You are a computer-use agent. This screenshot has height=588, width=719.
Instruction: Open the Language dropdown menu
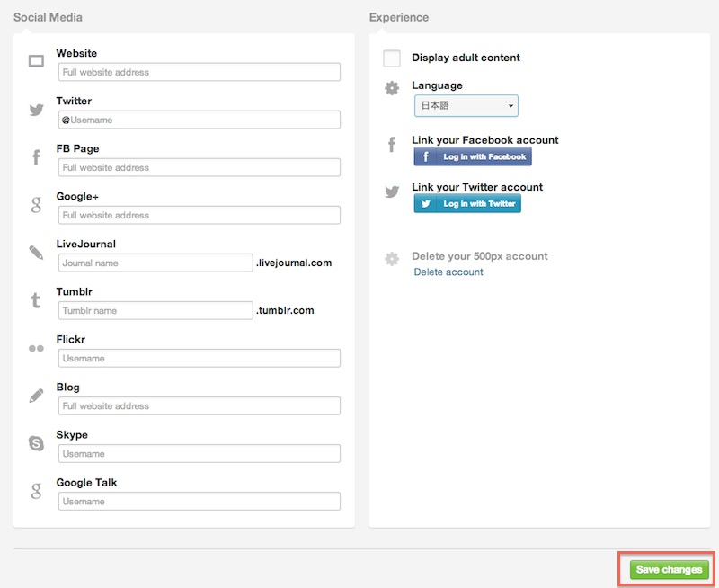click(x=466, y=106)
